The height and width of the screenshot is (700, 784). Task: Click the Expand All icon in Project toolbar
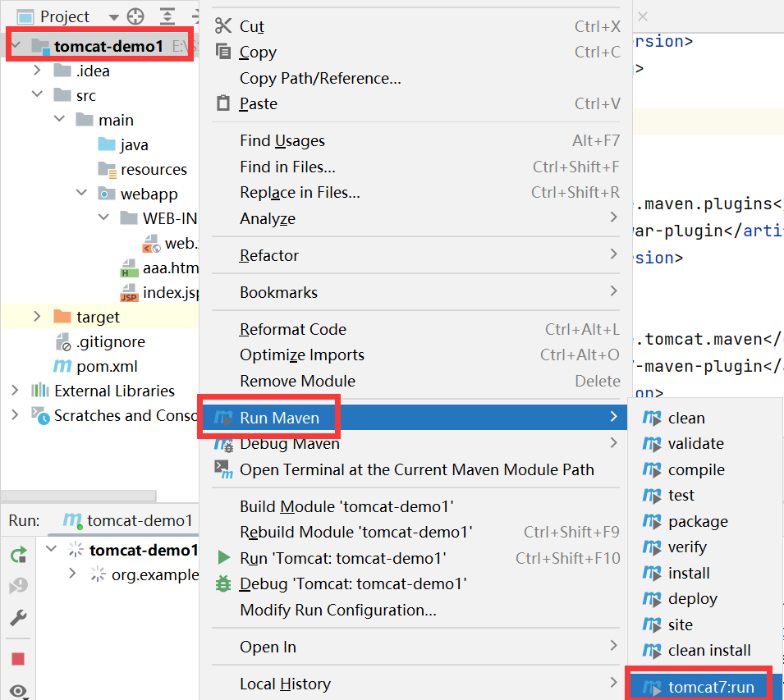[167, 17]
